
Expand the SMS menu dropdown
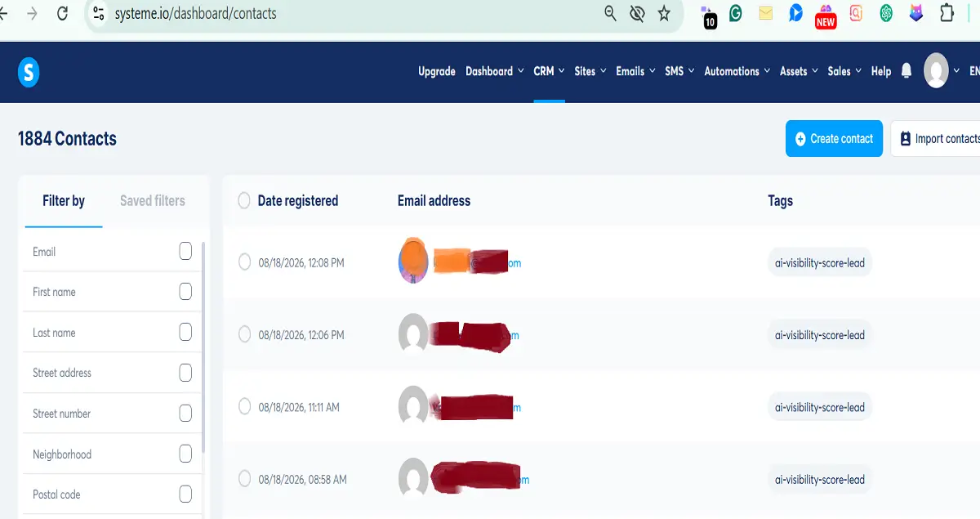click(679, 71)
